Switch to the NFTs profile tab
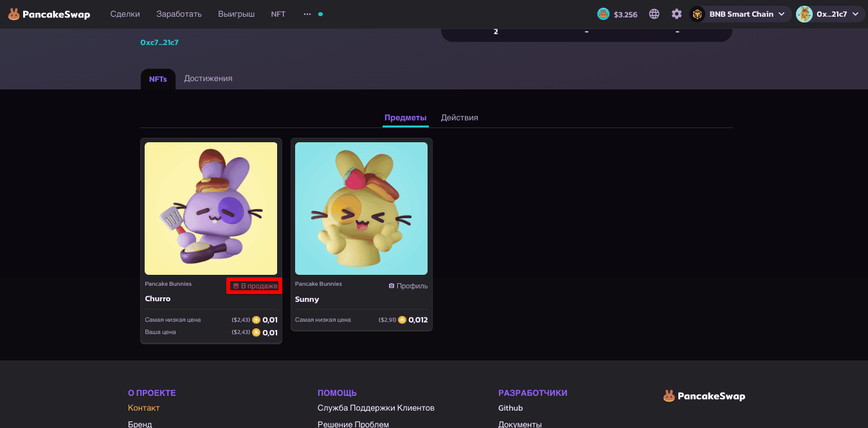Image resolution: width=868 pixels, height=428 pixels. click(158, 79)
